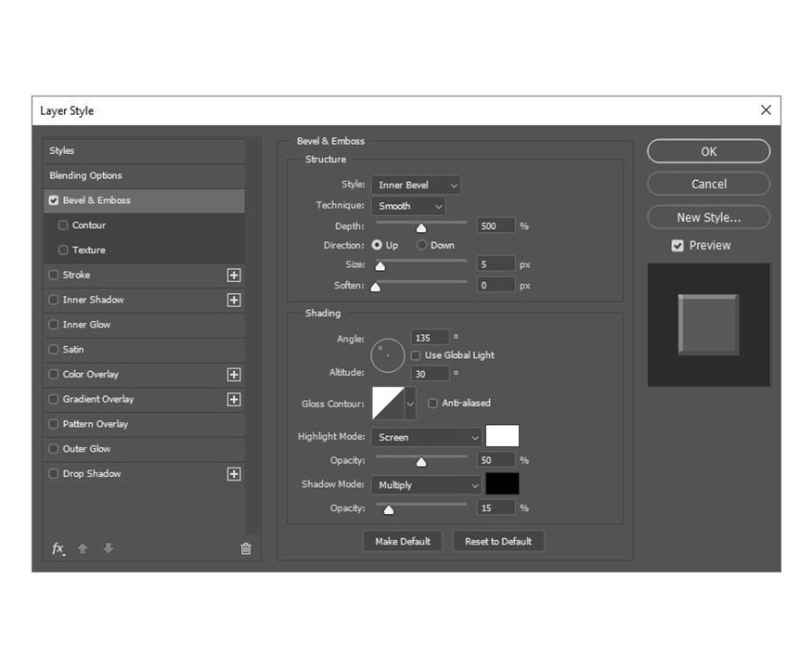The image size is (812, 668).
Task: Select the Outer Glow row label
Action: pyautogui.click(x=86, y=449)
